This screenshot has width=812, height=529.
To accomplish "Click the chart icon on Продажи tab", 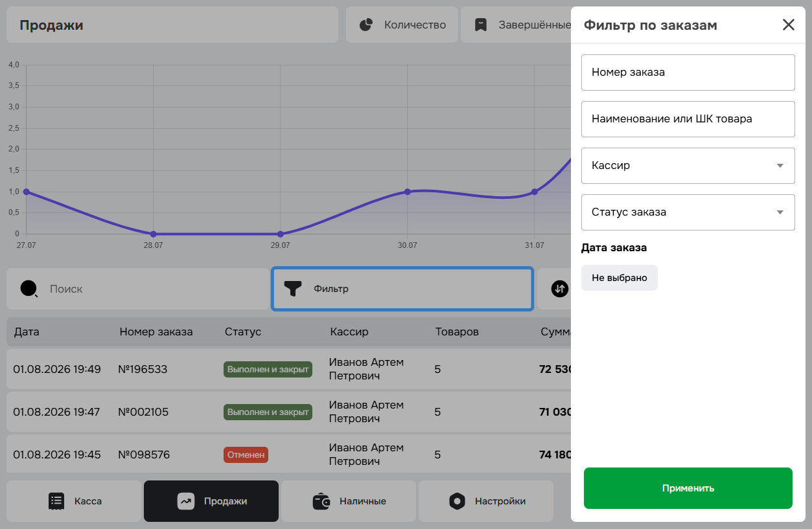I will (186, 501).
